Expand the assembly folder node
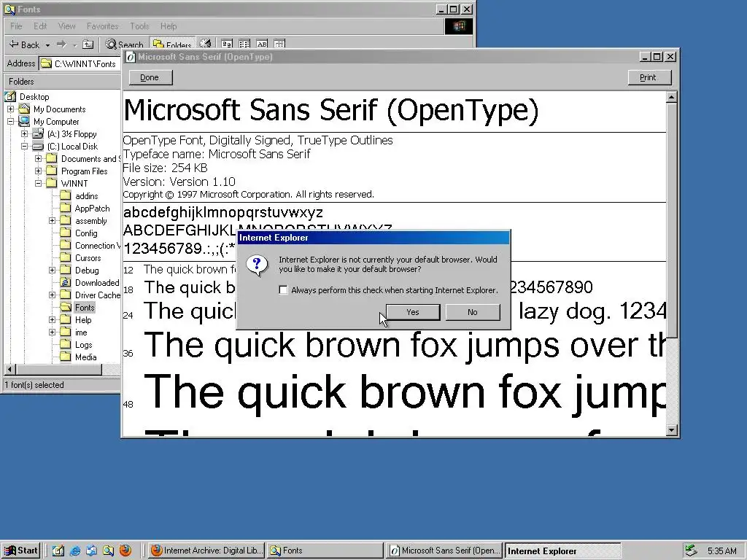747x560 pixels. (x=53, y=220)
